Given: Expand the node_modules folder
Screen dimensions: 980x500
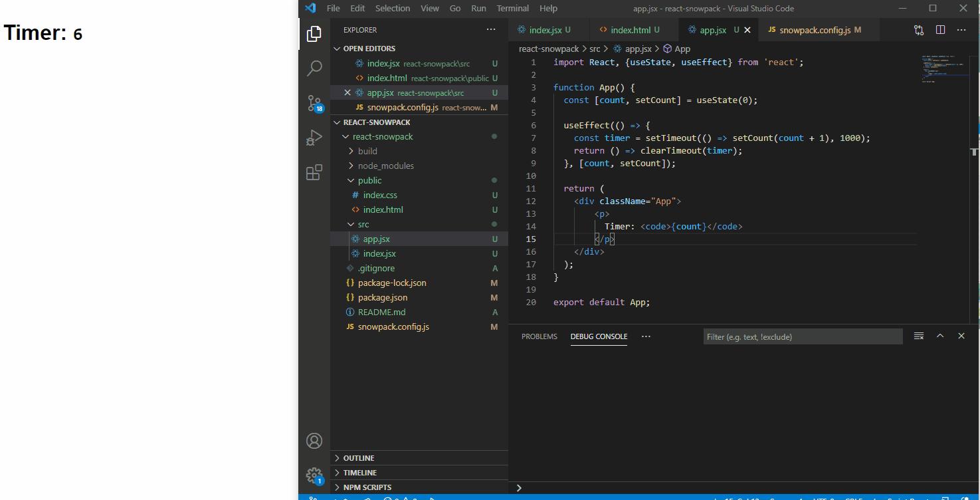Looking at the screenshot, I should click(385, 166).
